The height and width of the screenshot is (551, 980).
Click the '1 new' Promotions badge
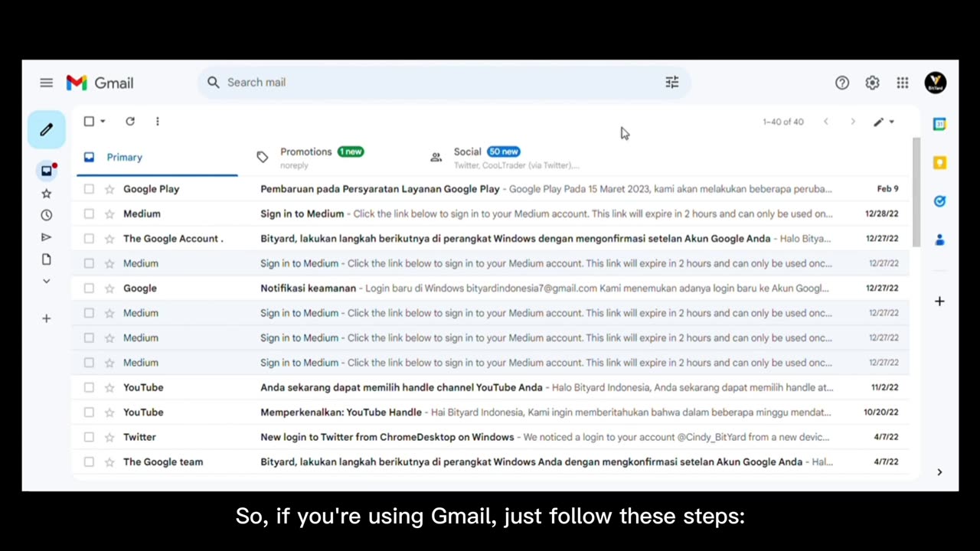click(351, 152)
